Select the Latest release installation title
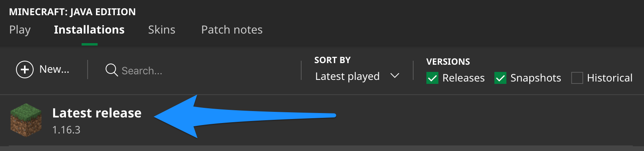Screen dimensions: 644x151 pyautogui.click(x=97, y=113)
